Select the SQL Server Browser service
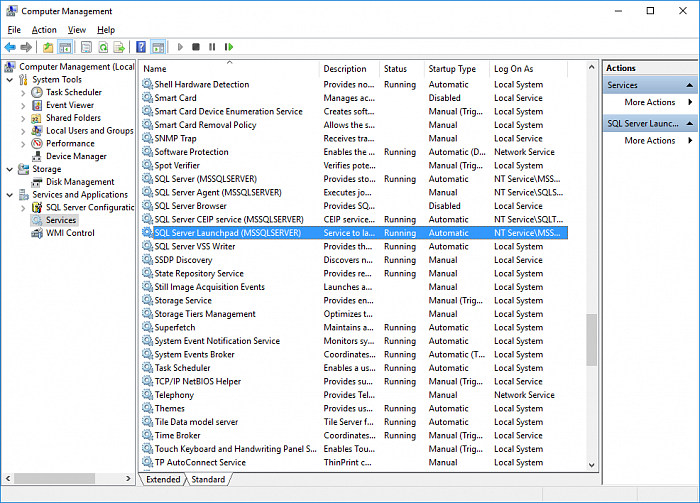This screenshot has width=700, height=503. tap(197, 206)
